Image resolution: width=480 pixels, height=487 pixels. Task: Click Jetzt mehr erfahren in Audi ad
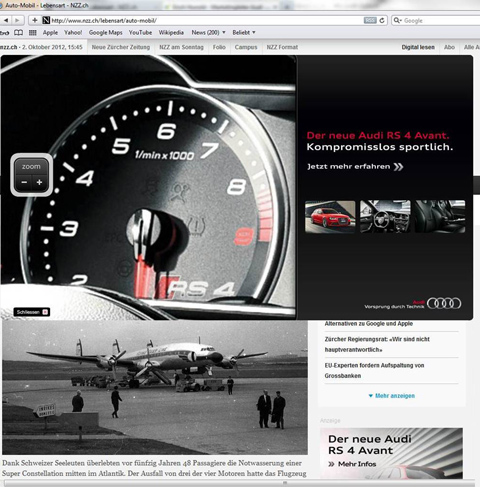349,167
